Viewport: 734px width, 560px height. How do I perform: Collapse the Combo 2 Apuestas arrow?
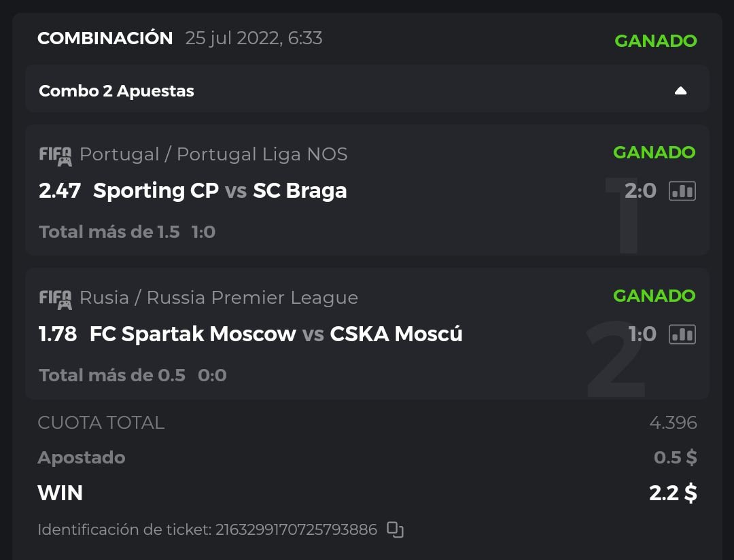pyautogui.click(x=680, y=91)
